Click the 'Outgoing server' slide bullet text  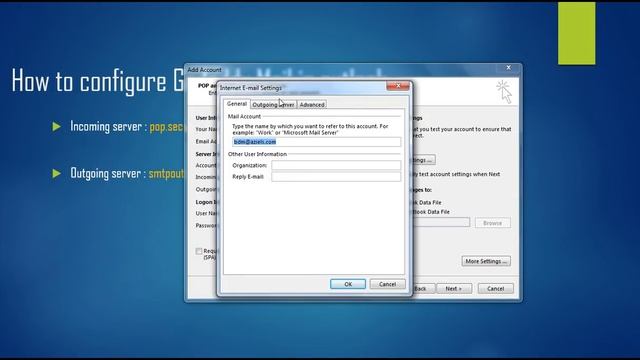click(127, 173)
